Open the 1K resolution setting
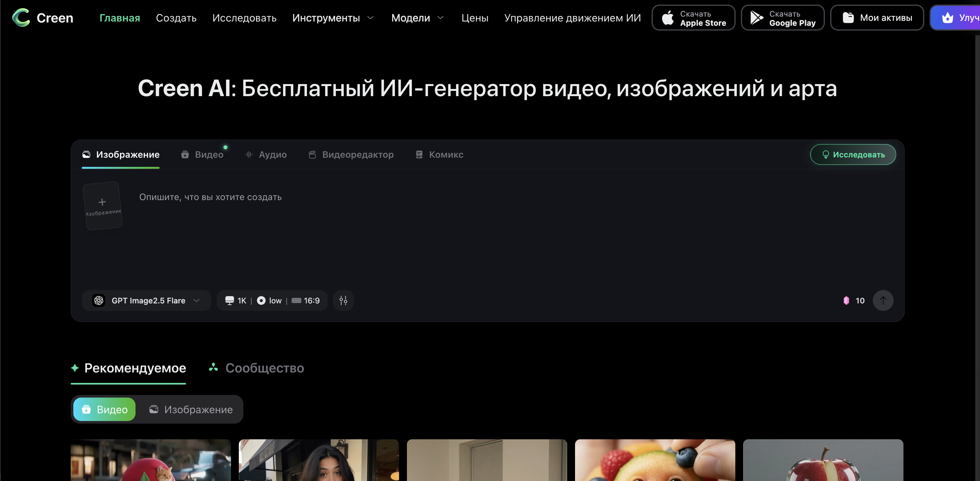The width and height of the screenshot is (980, 481). (236, 300)
